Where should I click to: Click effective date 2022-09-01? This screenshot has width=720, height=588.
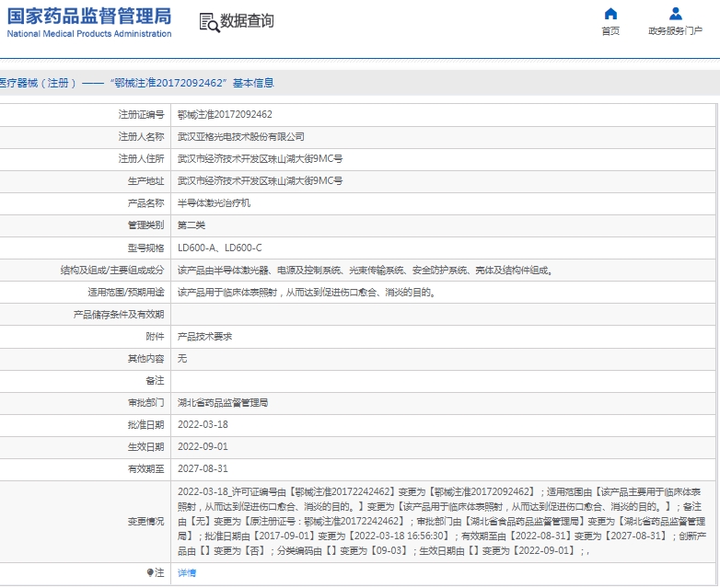pos(203,446)
